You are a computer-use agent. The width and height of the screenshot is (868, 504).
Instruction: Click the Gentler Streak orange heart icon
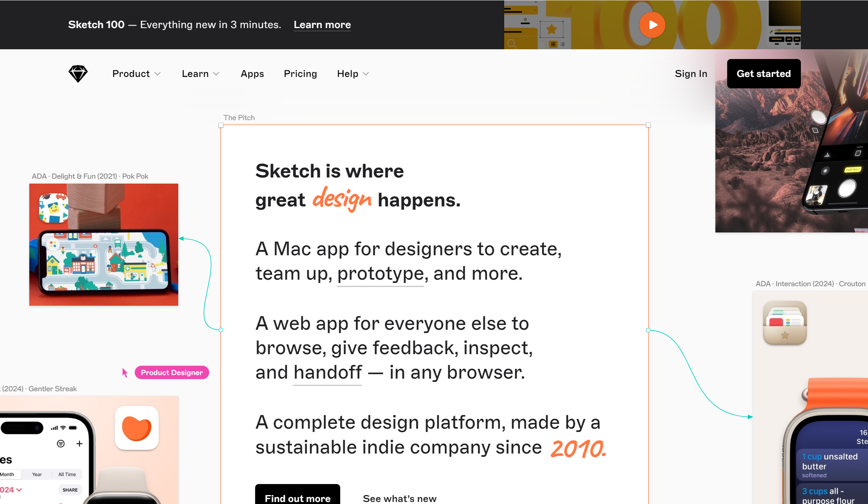click(x=137, y=428)
